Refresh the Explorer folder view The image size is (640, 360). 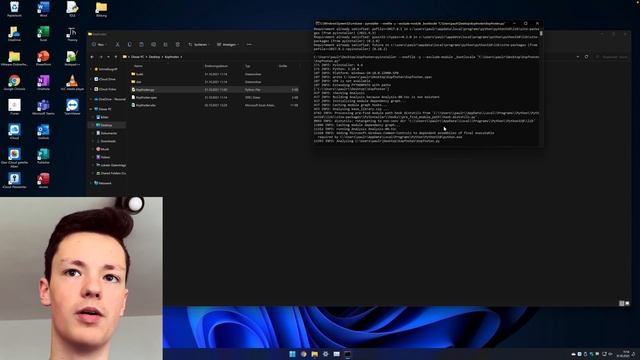tap(587, 57)
